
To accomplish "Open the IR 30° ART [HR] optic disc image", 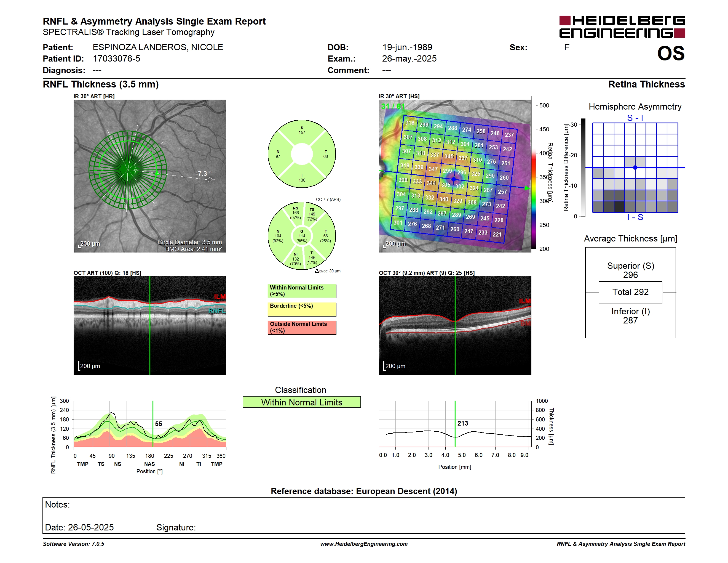I will click(150, 176).
